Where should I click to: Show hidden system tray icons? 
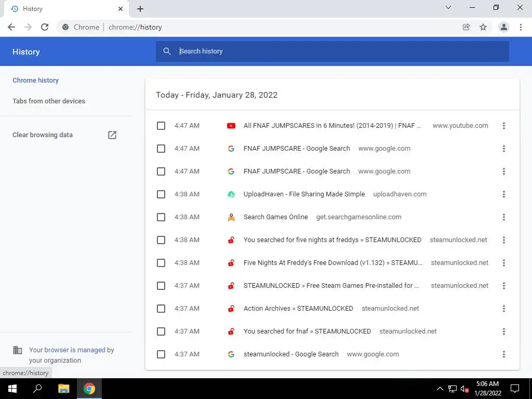[440, 389]
